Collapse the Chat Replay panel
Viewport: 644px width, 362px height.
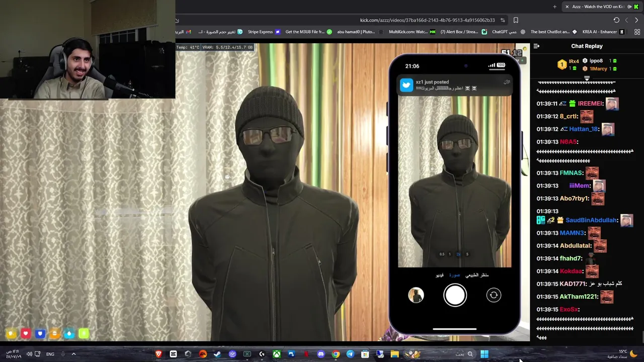click(x=536, y=46)
